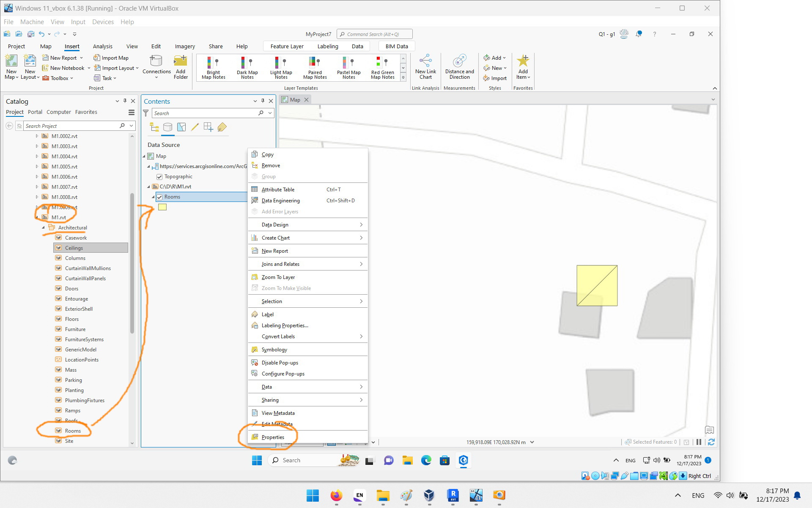Click the Search Project input field

click(70, 126)
